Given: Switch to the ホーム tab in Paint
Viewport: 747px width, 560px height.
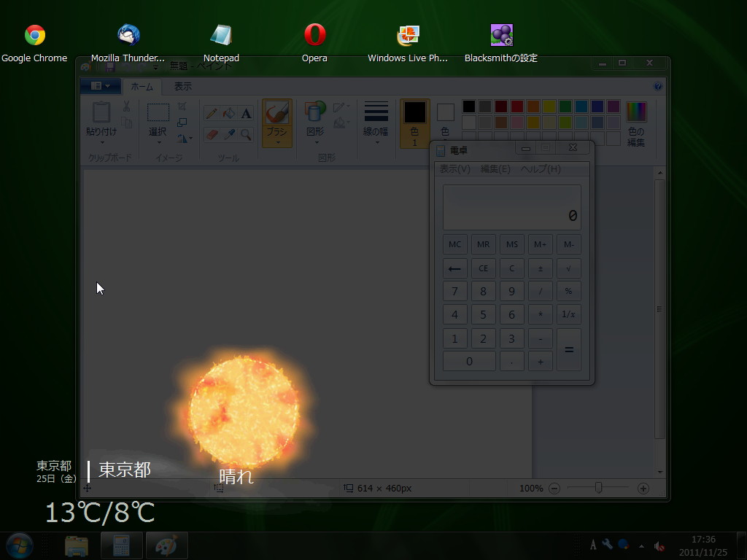Looking at the screenshot, I should 142,86.
